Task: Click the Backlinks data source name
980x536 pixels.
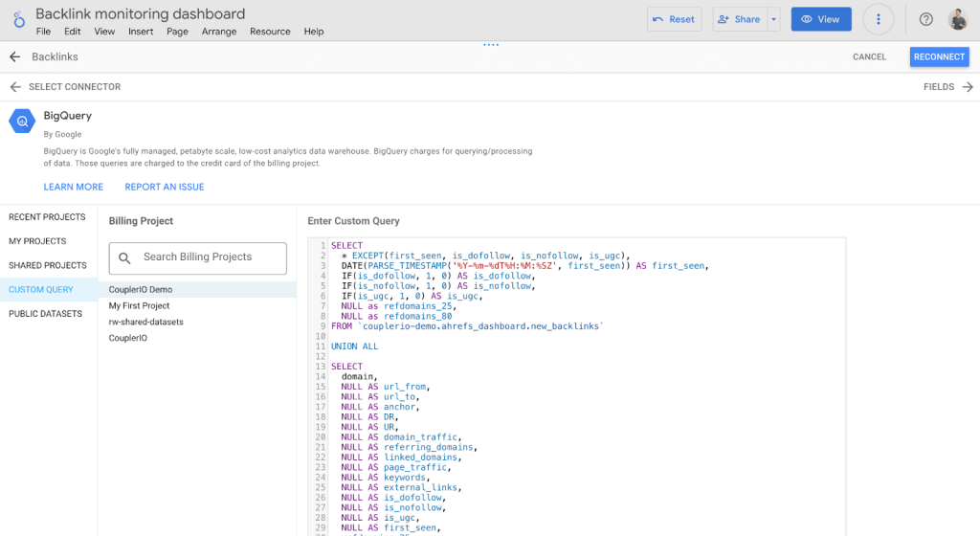Action: pos(55,56)
